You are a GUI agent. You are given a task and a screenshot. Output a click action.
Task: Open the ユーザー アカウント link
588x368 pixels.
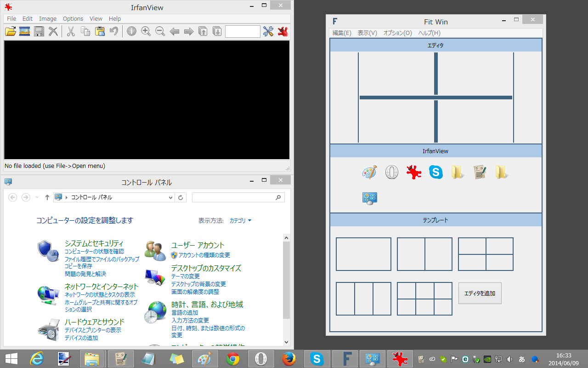click(x=198, y=245)
